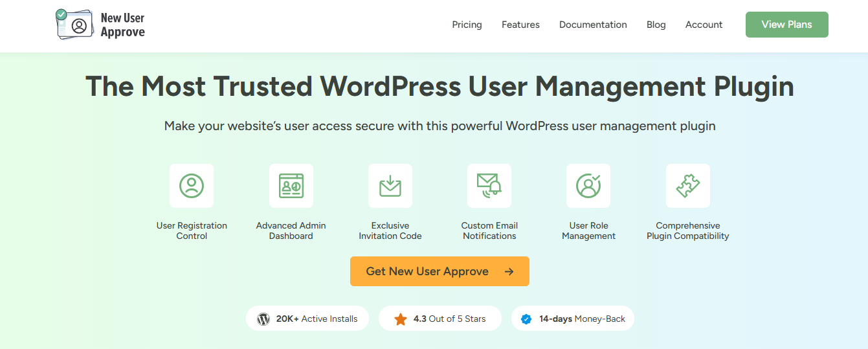The image size is (868, 349).
Task: Select the User Role Management icon
Action: [588, 186]
